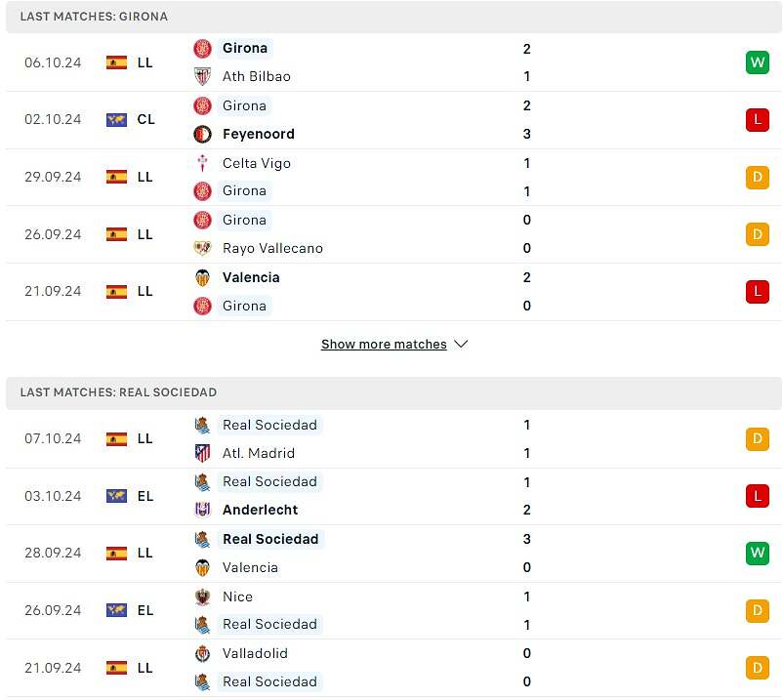Click the orange D badge for Celta Vigo match
783x700 pixels.
757,178
